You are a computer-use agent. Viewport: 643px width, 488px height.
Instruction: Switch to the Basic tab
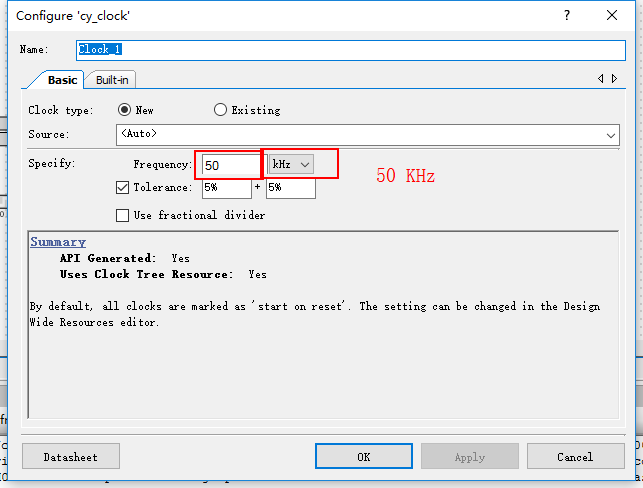pyautogui.click(x=62, y=80)
